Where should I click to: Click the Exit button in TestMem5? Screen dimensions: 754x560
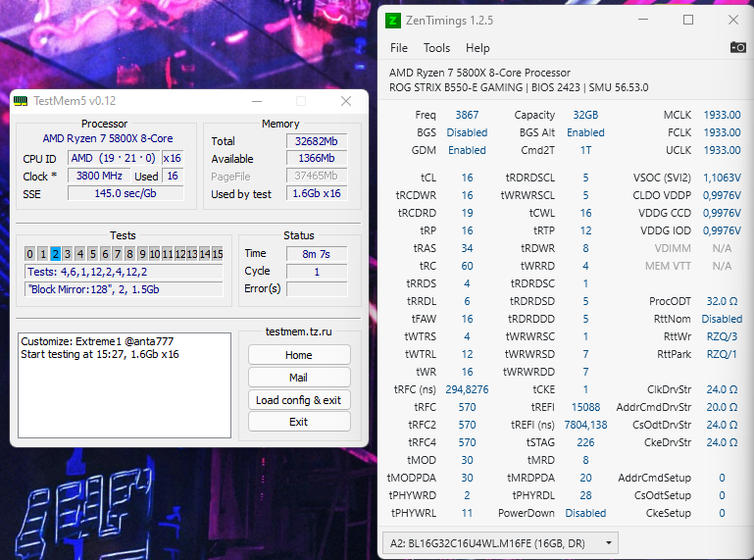[299, 422]
